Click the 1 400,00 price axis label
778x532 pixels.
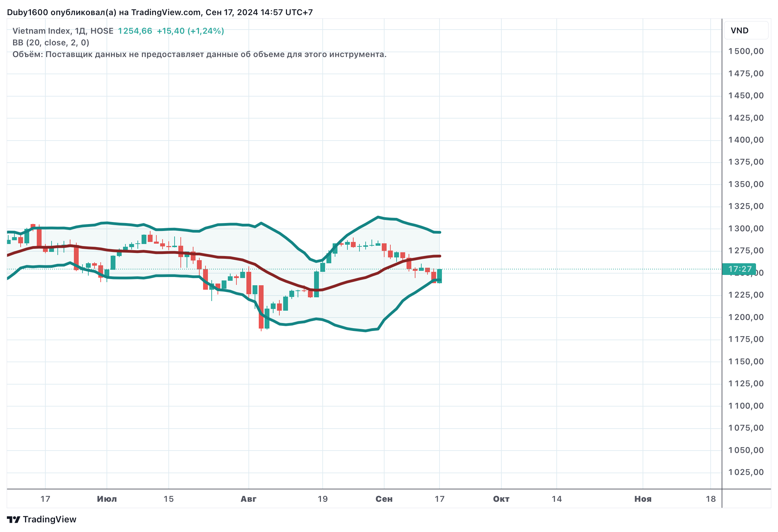point(746,140)
